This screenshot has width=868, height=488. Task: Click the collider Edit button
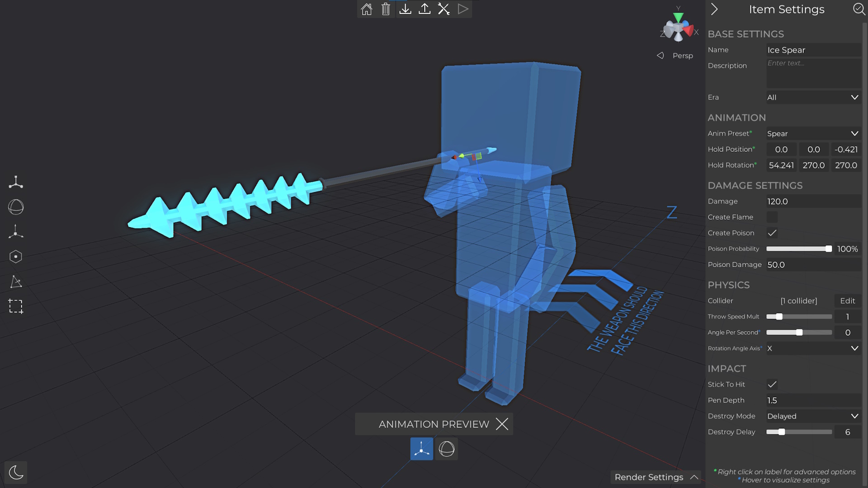pos(847,301)
